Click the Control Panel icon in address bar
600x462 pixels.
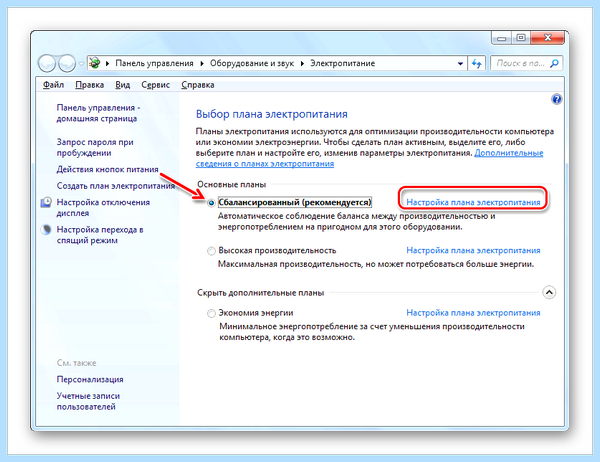tap(95, 63)
